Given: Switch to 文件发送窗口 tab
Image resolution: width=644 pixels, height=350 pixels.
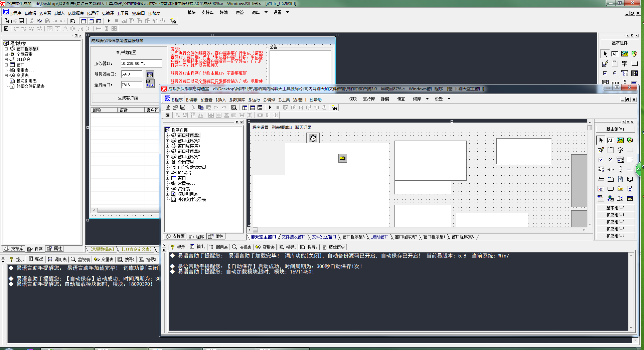Looking at the screenshot, I should (324, 237).
